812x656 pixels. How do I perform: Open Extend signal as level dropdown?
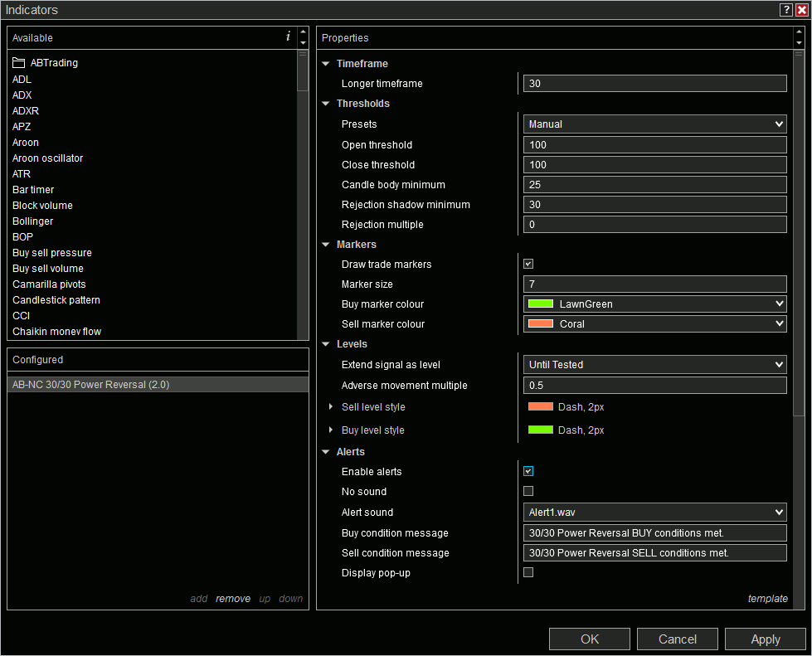click(x=654, y=365)
